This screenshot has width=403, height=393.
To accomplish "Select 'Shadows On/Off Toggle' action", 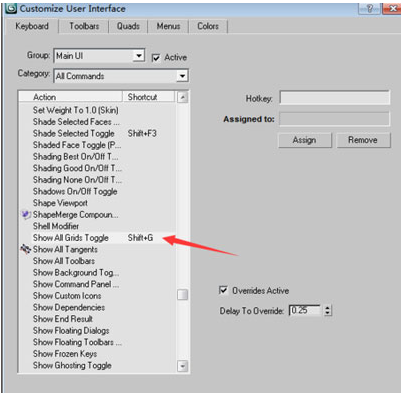I will point(75,191).
